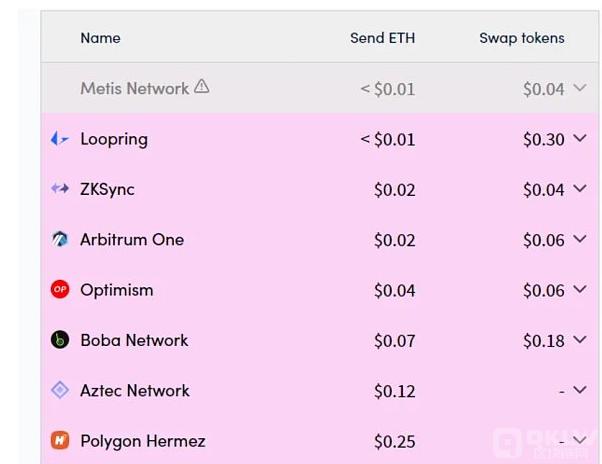Expand the Metis Network row chevron
This screenshot has width=602, height=464.
click(580, 88)
